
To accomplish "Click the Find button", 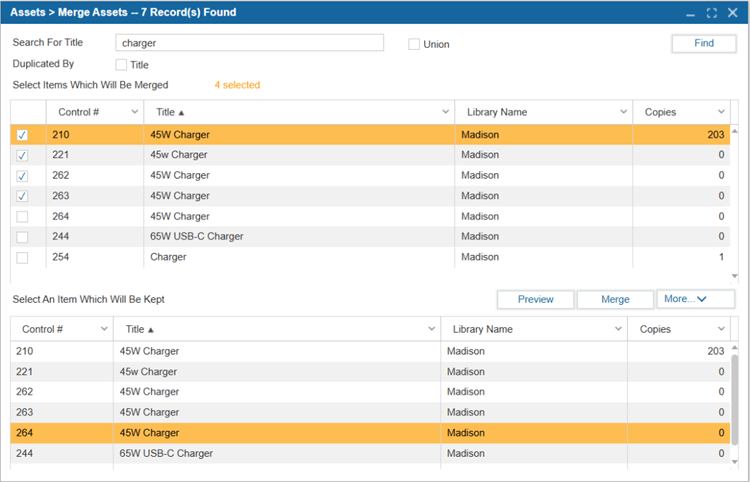I will point(703,43).
